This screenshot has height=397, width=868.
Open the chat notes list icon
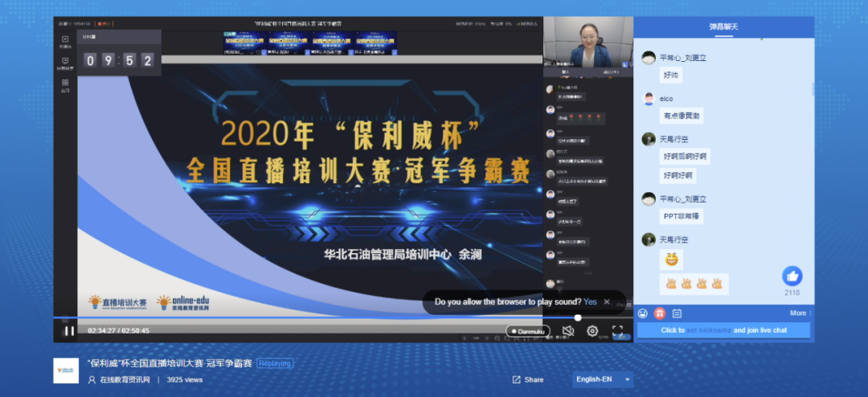coord(677,313)
